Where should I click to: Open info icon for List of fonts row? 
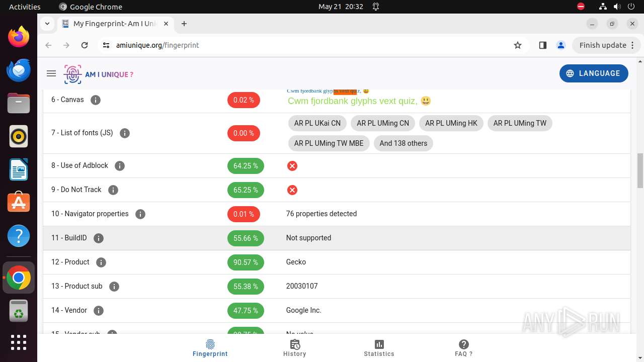click(x=124, y=133)
